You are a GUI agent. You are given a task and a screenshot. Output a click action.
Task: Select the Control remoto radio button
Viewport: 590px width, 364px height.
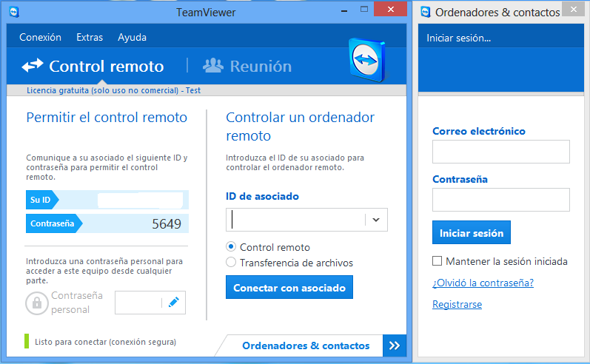pos(231,247)
